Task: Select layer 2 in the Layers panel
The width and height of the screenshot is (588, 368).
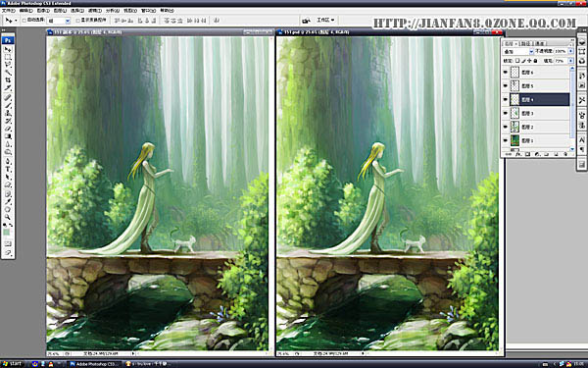Action: (x=540, y=127)
